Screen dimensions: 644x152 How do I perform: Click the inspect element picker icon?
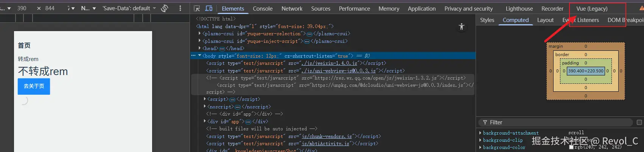pyautogui.click(x=197, y=8)
